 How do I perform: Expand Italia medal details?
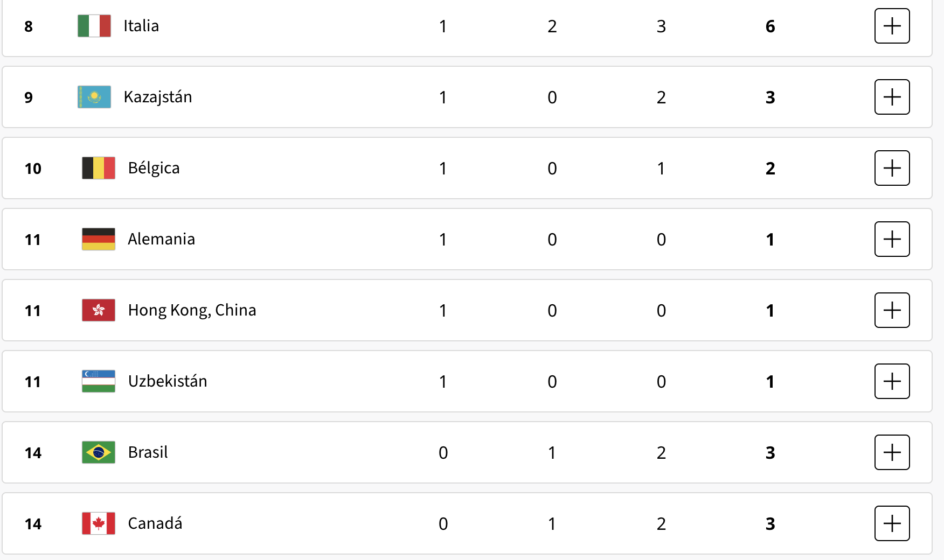pyautogui.click(x=892, y=26)
